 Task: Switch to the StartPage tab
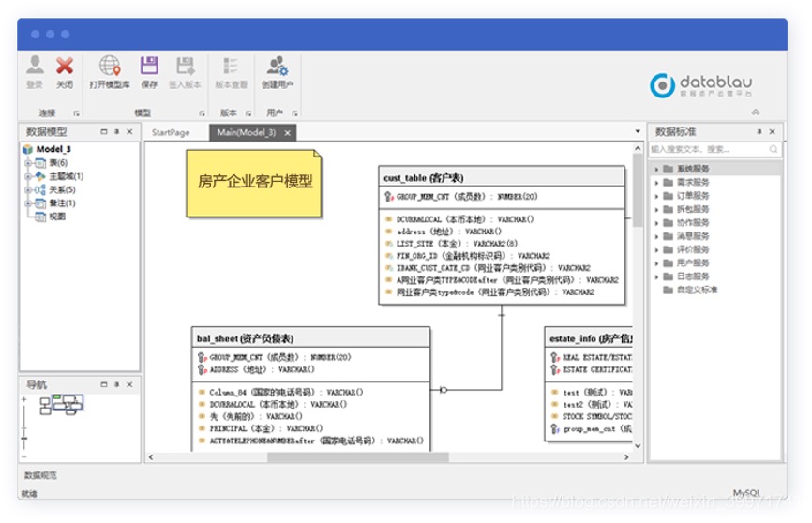point(171,132)
